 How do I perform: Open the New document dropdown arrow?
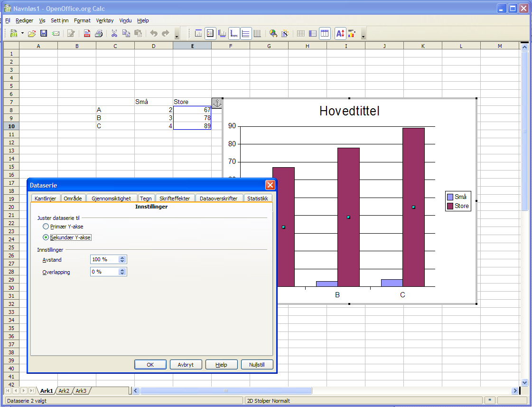coord(22,33)
